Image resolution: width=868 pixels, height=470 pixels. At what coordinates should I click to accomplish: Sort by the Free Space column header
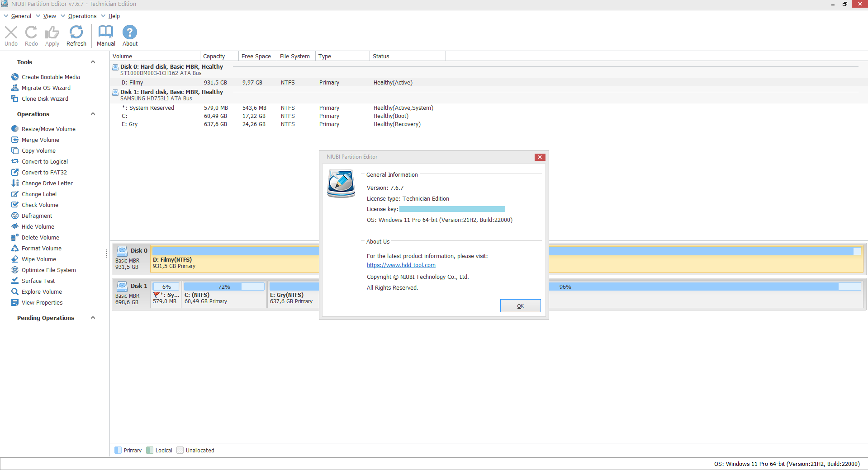(258, 56)
